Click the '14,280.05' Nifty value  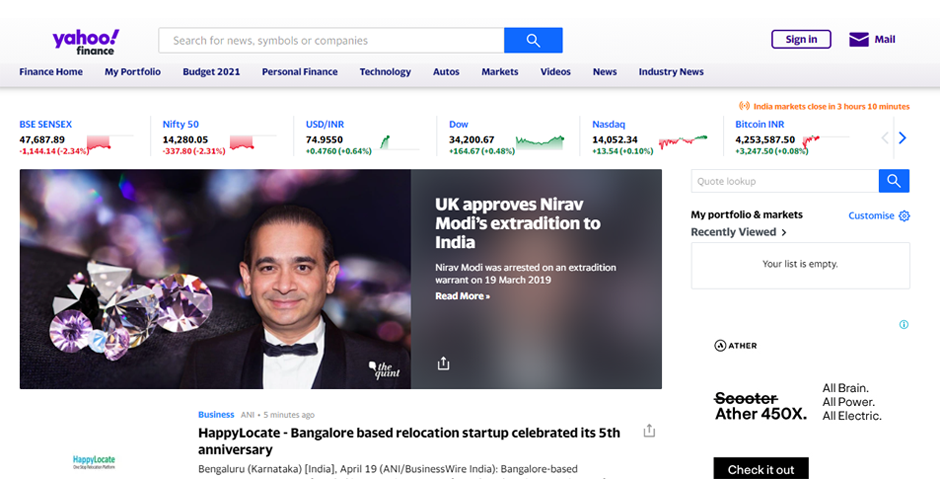tap(185, 140)
